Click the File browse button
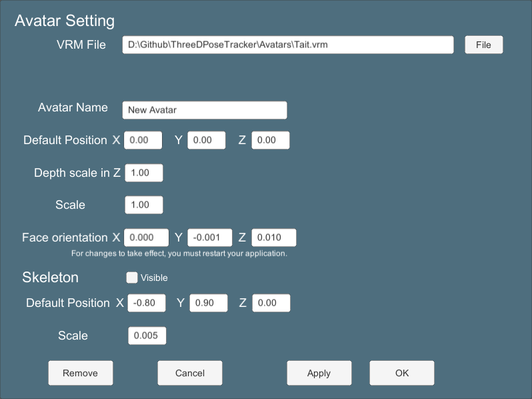This screenshot has height=399, width=532. tap(483, 45)
